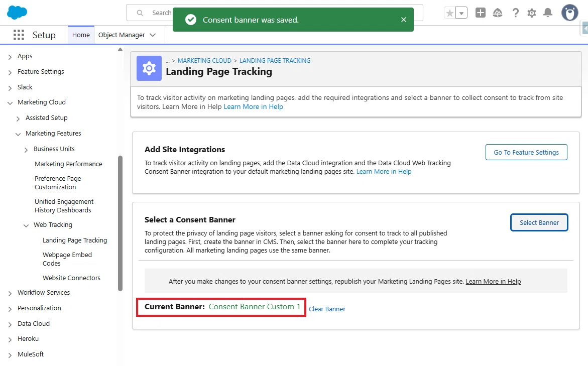
Task: Open Learn More in Help under page header
Action: tap(254, 106)
